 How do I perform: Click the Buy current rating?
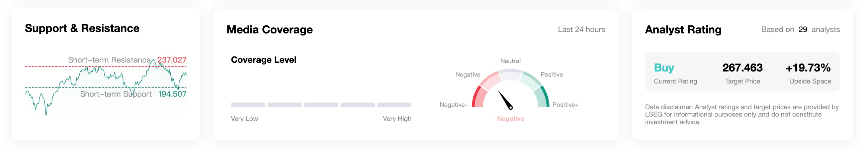pyautogui.click(x=664, y=68)
